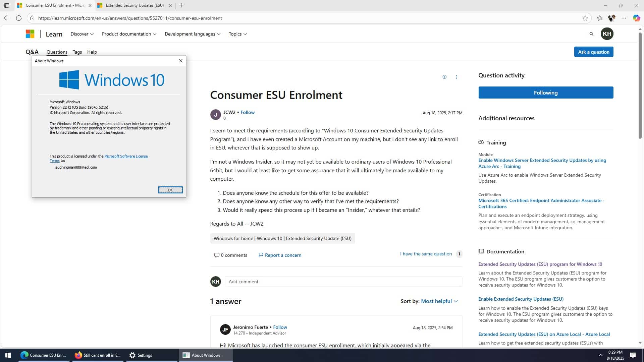Open the Questions tab in Q&A

pyautogui.click(x=57, y=52)
